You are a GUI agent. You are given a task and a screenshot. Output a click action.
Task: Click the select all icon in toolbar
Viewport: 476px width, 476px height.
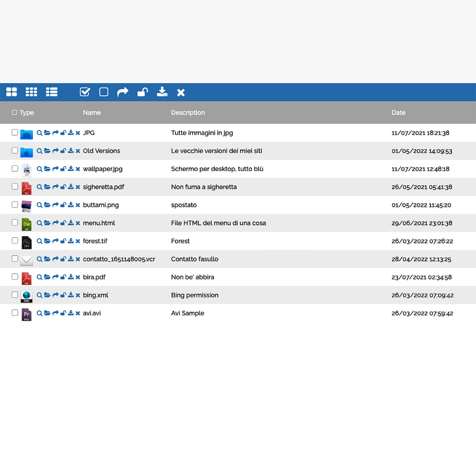pos(85,92)
